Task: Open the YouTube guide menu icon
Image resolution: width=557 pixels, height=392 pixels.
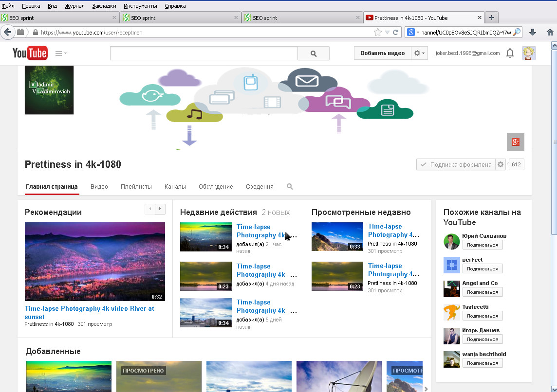Action: (x=61, y=53)
